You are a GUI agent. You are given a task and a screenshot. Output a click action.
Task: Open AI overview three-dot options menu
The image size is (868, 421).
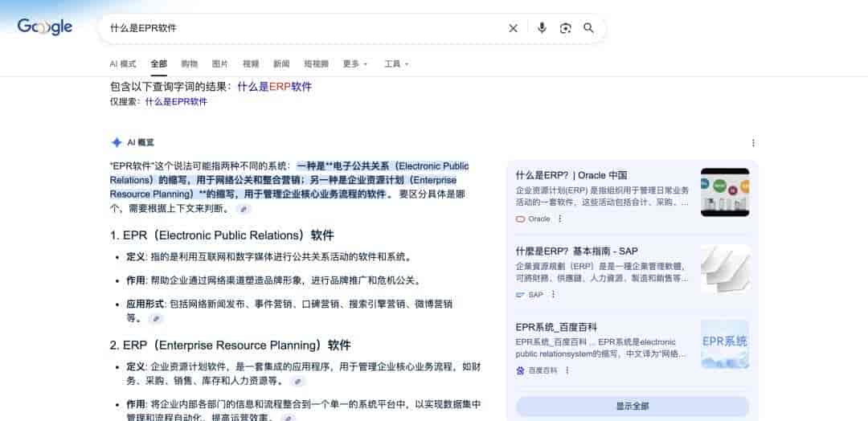753,143
